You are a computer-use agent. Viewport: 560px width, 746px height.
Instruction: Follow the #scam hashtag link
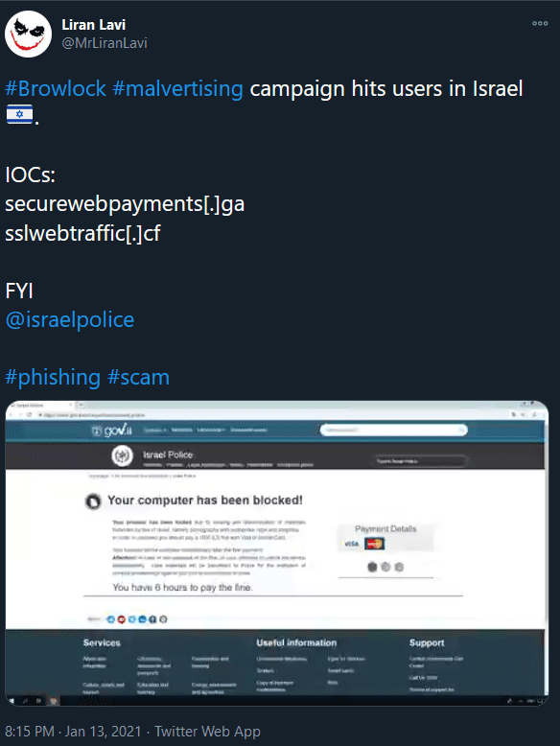click(x=138, y=377)
